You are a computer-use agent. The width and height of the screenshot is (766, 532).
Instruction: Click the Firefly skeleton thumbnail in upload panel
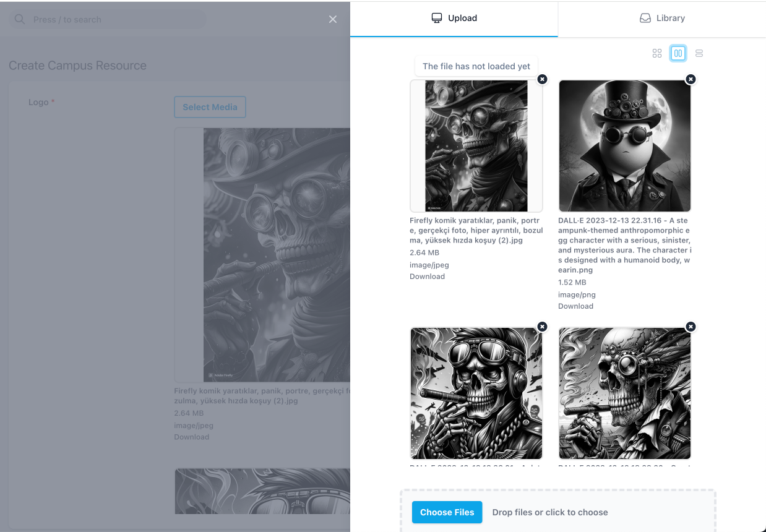click(476, 146)
